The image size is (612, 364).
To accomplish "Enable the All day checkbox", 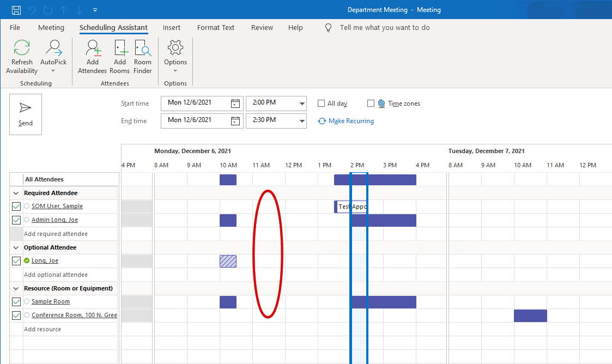I will coord(322,104).
